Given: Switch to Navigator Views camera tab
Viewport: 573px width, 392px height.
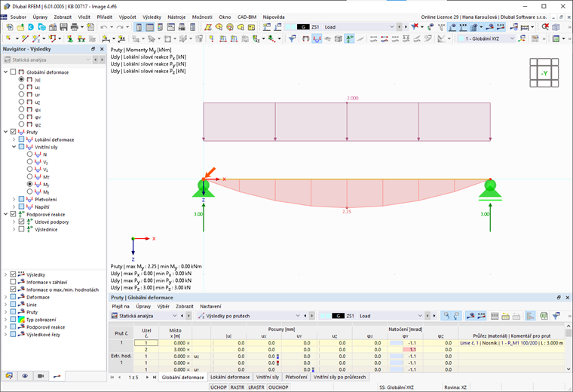Looking at the screenshot, I should 41,376.
